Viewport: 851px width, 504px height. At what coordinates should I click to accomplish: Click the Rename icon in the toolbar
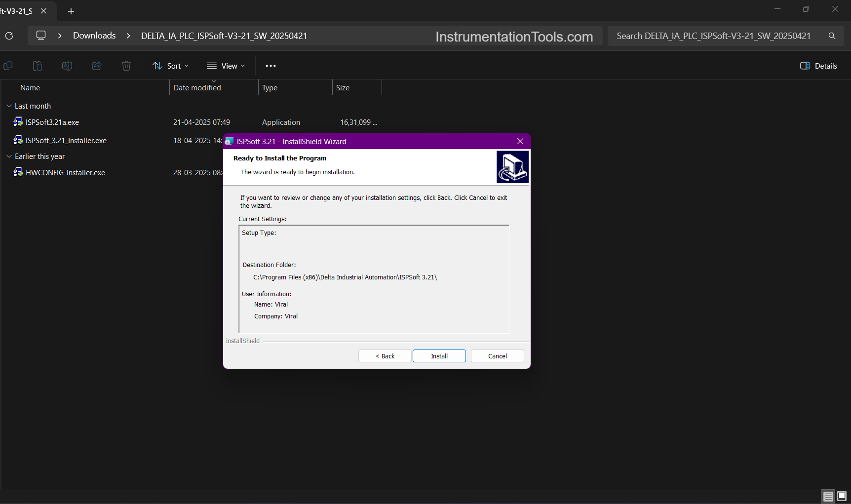[x=67, y=66]
